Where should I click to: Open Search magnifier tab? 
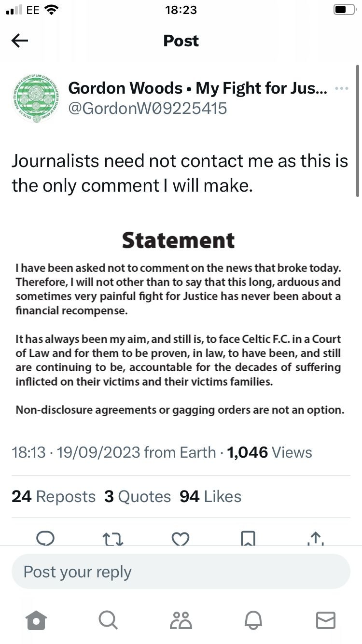tap(108, 620)
